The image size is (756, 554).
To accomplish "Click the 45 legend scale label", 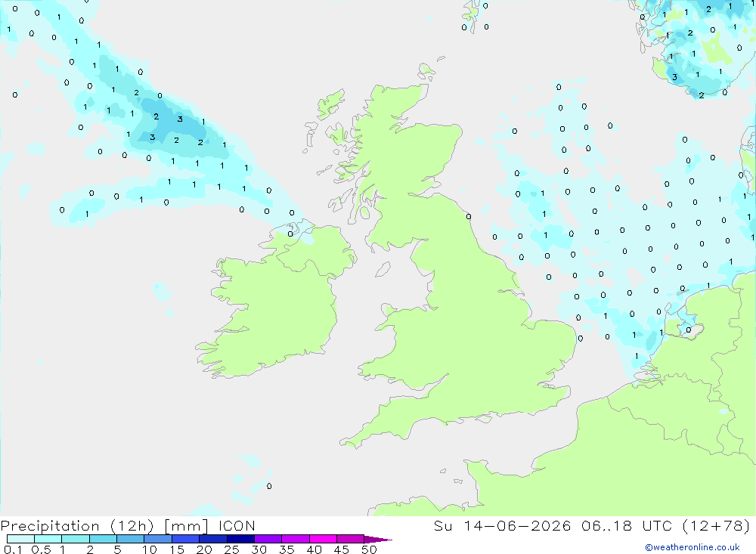I will [342, 549].
